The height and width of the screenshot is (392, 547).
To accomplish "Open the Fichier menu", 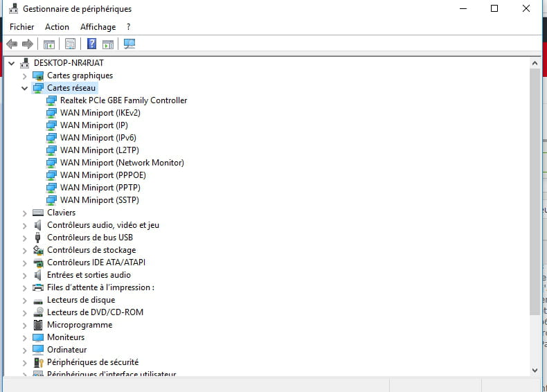I will pyautogui.click(x=21, y=27).
